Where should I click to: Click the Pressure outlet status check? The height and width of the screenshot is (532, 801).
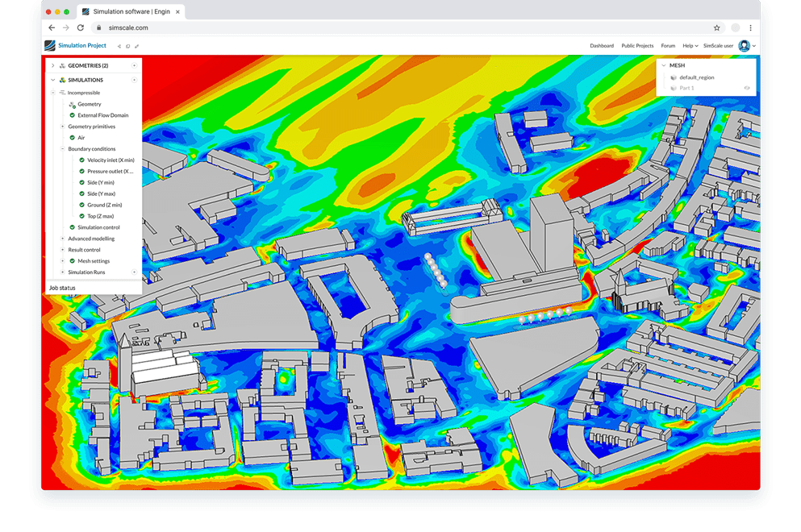(x=81, y=172)
